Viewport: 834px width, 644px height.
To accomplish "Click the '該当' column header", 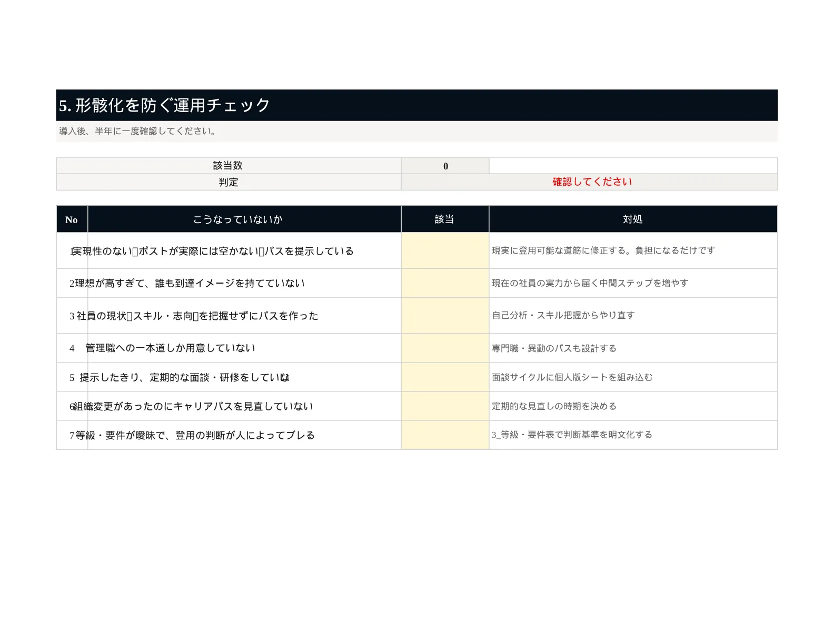I will click(x=445, y=219).
